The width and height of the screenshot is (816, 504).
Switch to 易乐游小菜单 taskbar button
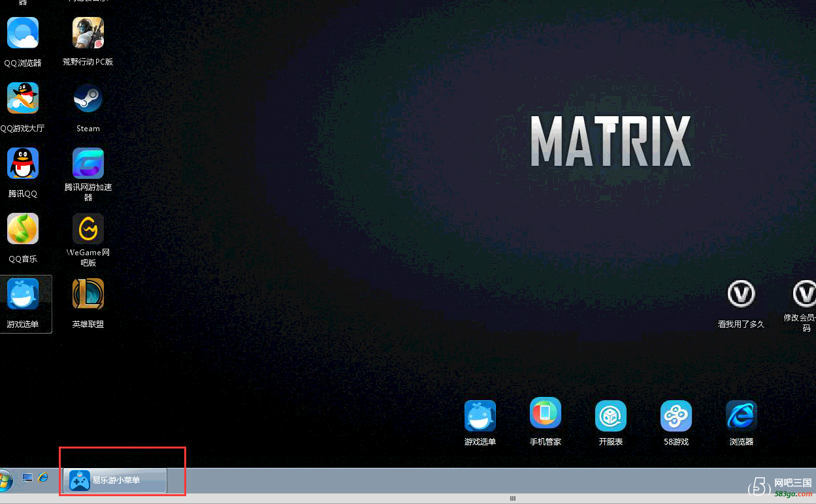[115, 480]
